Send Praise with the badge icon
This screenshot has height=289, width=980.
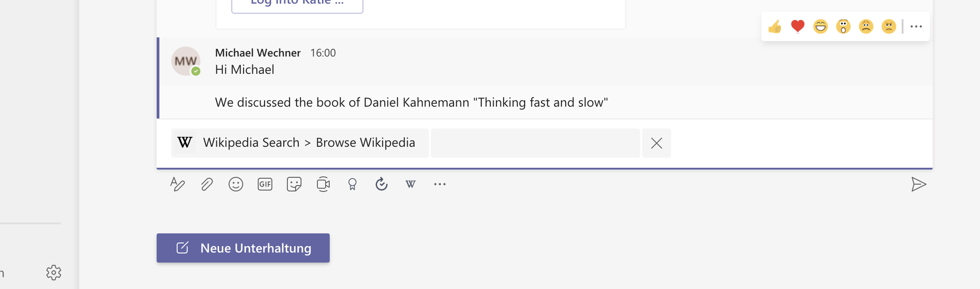point(352,184)
